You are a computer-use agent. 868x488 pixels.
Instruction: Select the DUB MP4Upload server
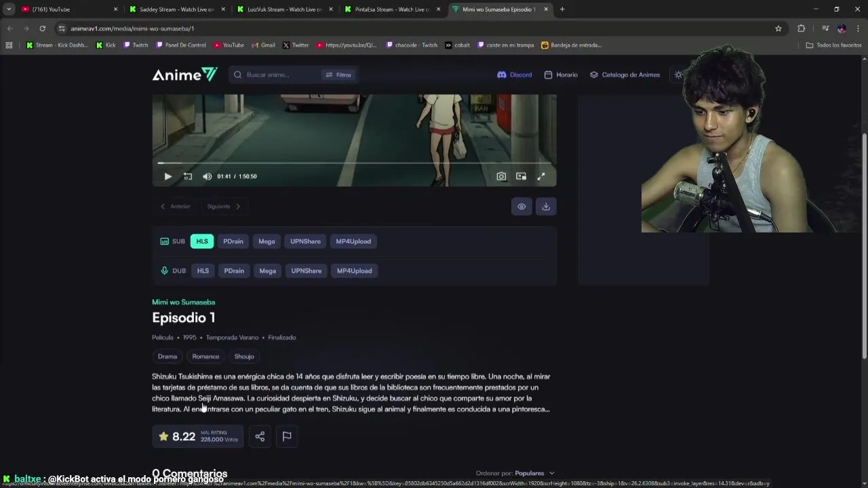(354, 270)
